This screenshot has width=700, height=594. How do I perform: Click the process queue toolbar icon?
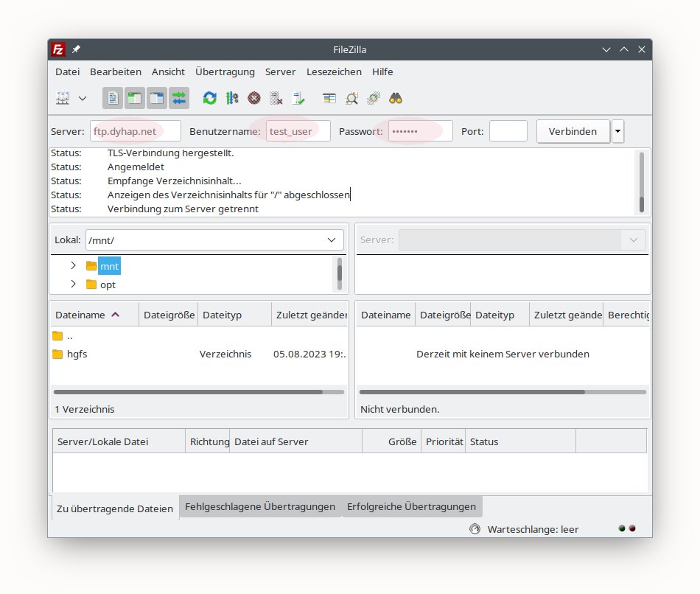[232, 98]
